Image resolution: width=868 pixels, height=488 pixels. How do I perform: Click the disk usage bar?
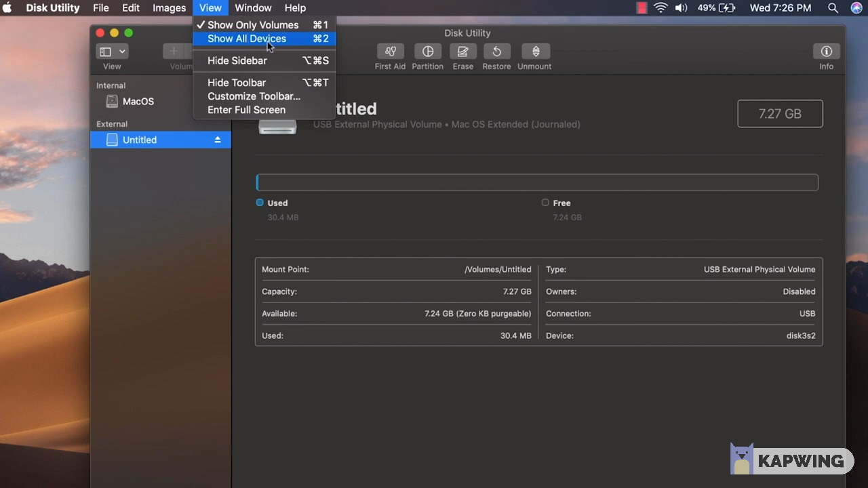point(537,182)
